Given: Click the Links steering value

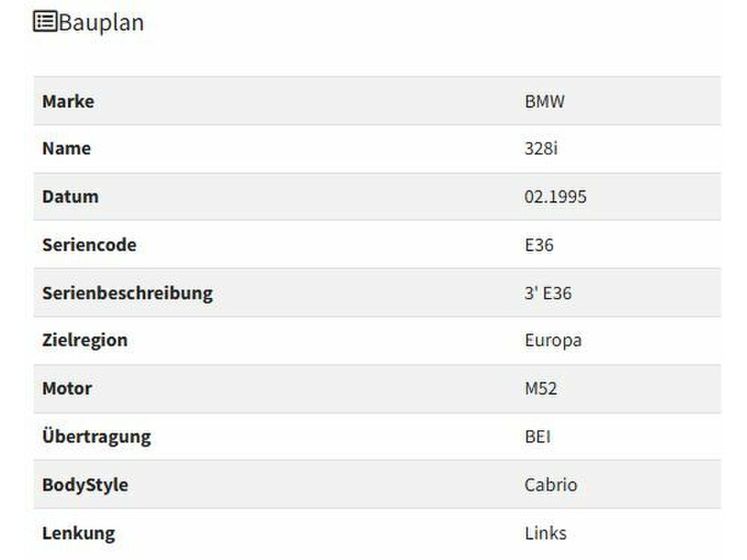Looking at the screenshot, I should click(x=545, y=533).
